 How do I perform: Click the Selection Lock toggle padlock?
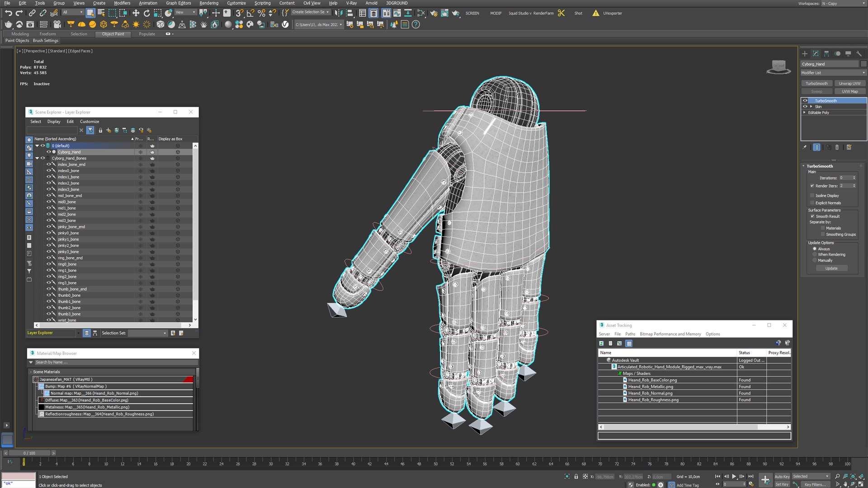tap(576, 476)
